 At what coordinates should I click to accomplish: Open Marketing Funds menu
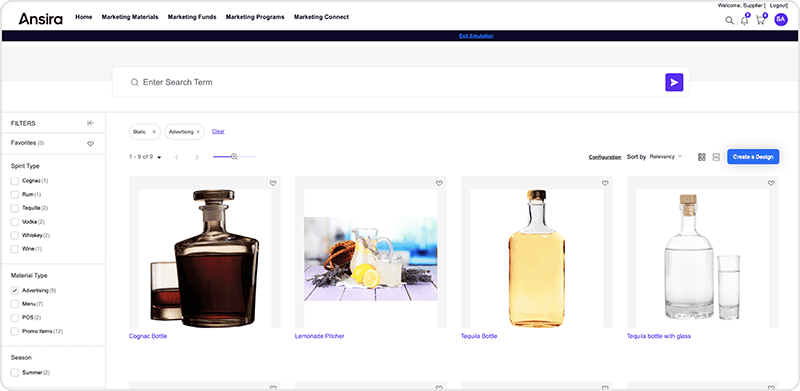point(192,17)
